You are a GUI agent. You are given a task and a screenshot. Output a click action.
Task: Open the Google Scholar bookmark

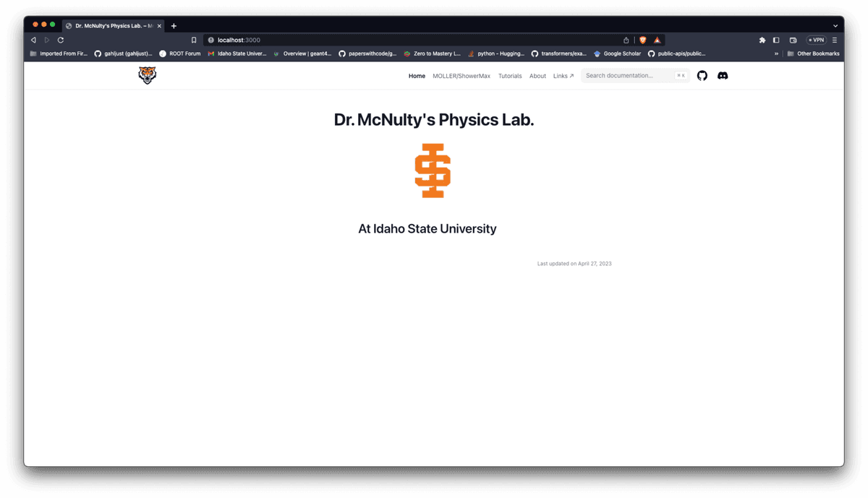coord(617,53)
